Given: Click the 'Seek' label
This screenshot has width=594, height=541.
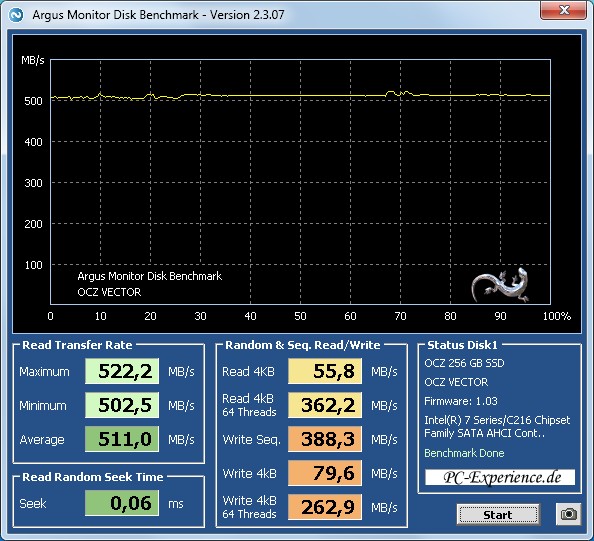Looking at the screenshot, I should 33,503.
